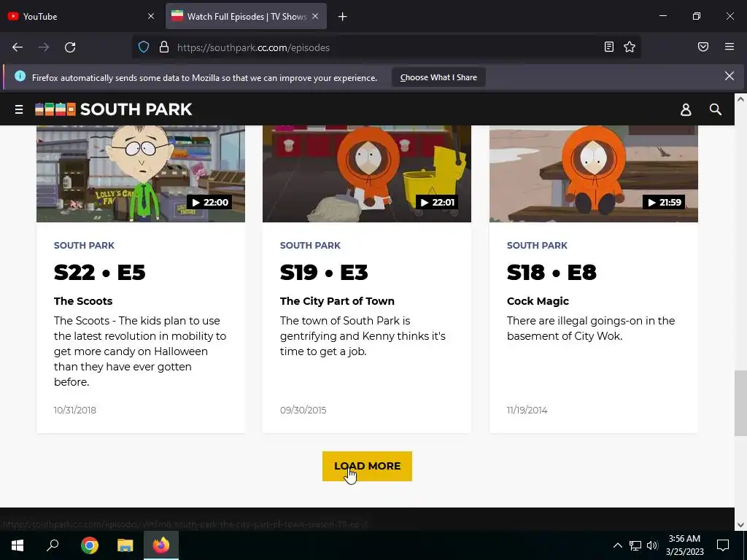Click The City Part of Town title
The width and height of the screenshot is (747, 560).
(337, 301)
